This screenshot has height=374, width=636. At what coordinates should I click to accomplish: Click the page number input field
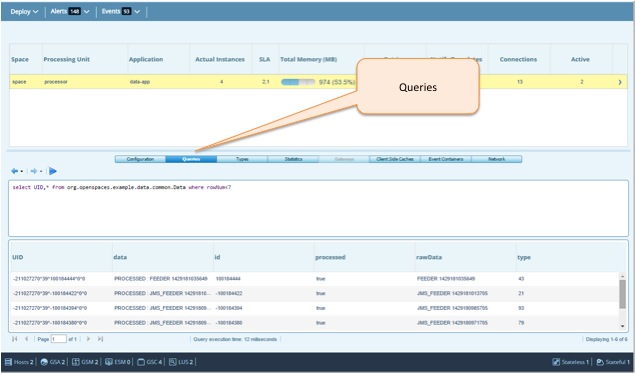(59, 339)
